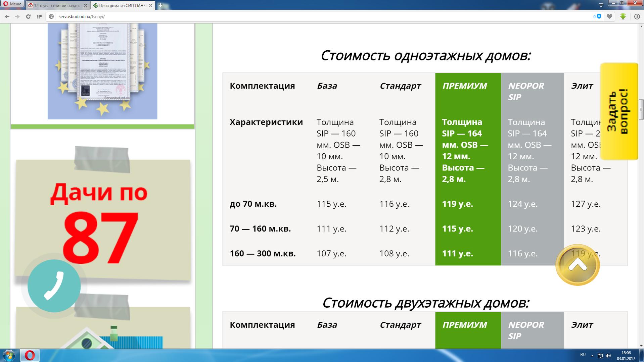Click "База" header in the two-storey table
Screen dimensions: 644x362
coord(327,325)
